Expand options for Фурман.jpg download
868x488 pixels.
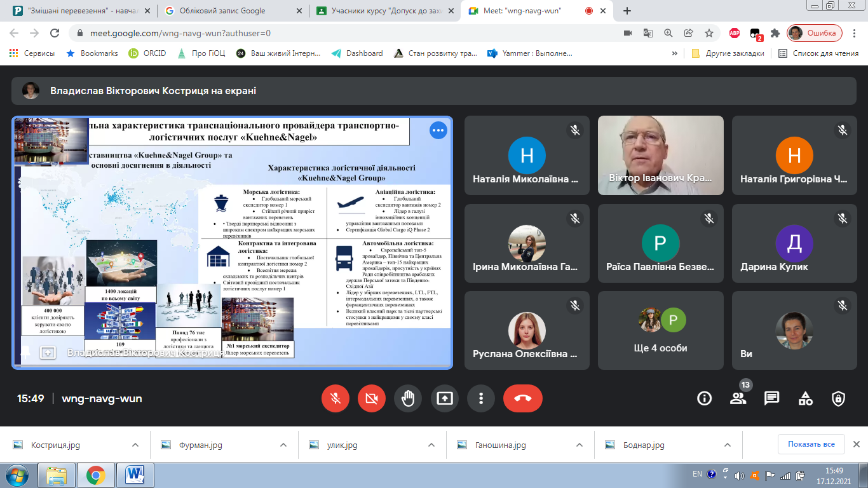pyautogui.click(x=283, y=445)
